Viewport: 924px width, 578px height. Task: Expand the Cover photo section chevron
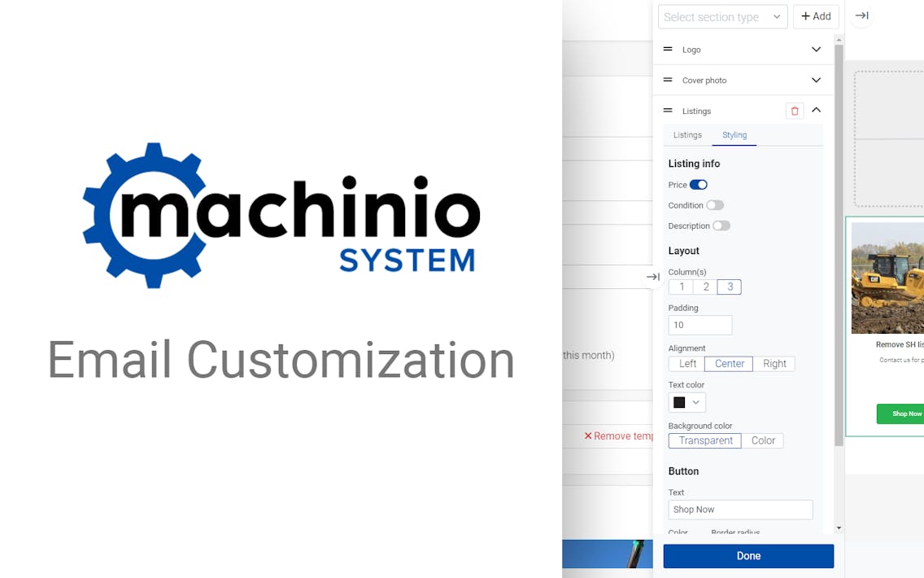(x=816, y=81)
